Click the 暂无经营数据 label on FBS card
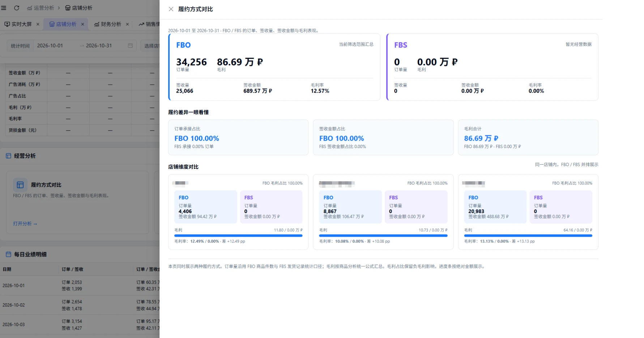 (579, 44)
